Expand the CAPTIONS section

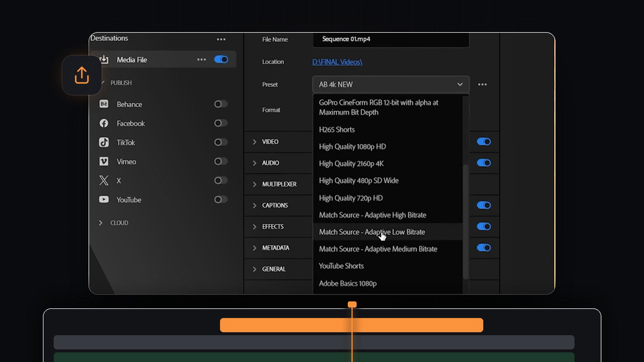pyautogui.click(x=254, y=205)
